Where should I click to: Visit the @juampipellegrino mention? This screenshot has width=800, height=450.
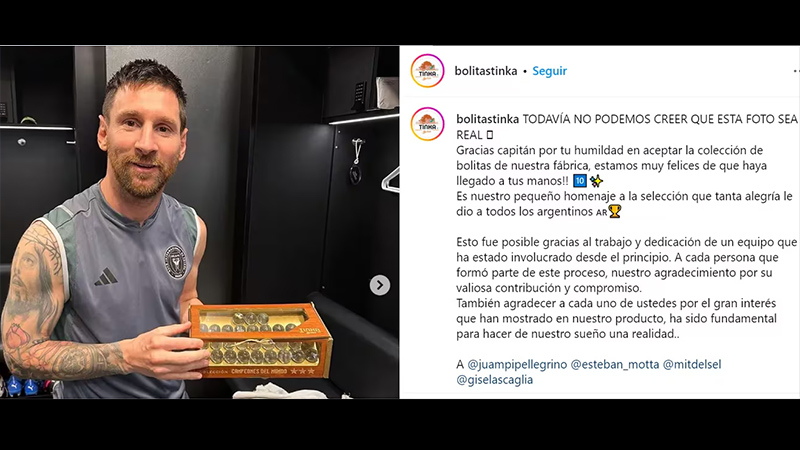517,364
